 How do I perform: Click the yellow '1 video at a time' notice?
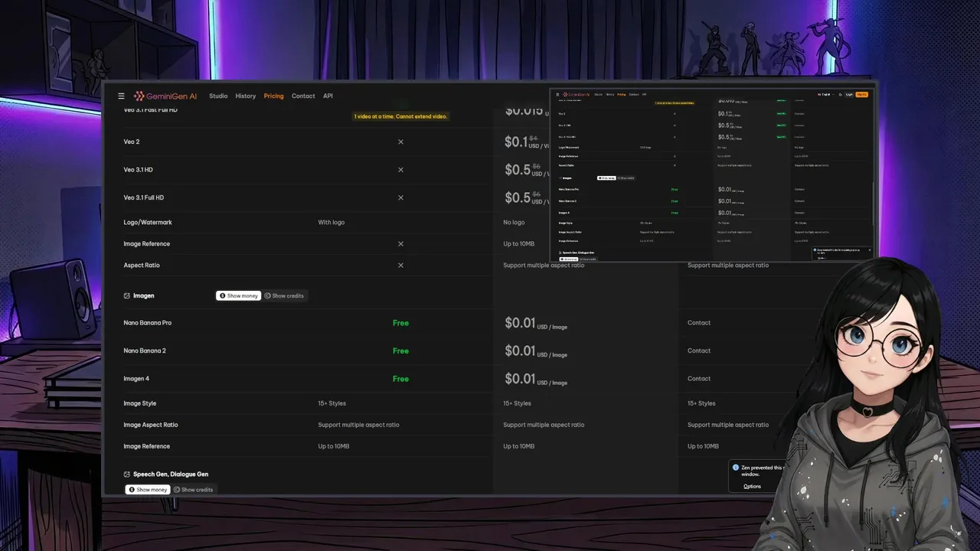(400, 116)
